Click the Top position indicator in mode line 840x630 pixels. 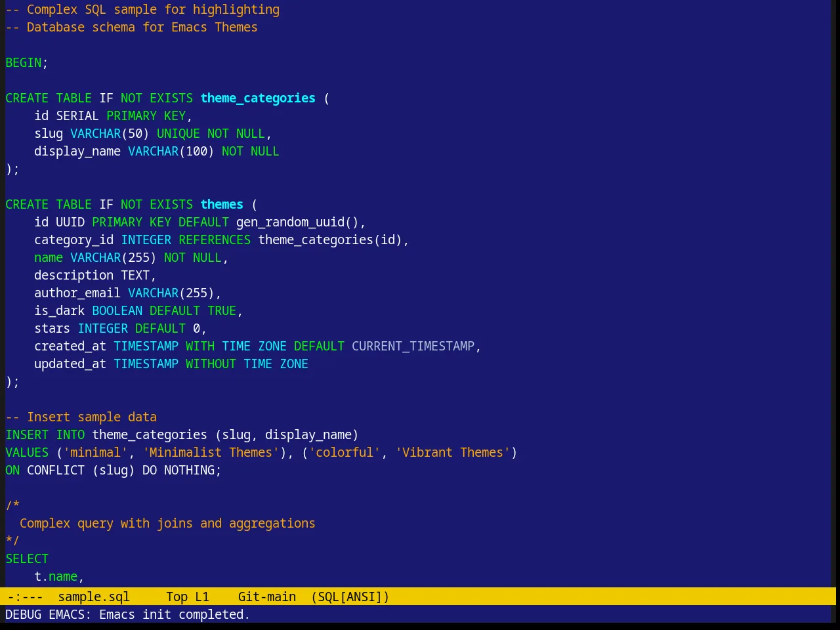177,597
